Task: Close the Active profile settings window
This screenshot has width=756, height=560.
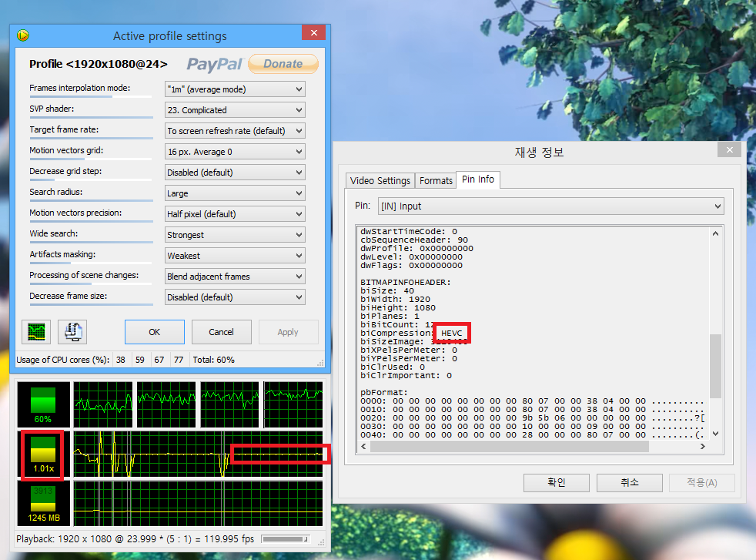Action: 313,34
